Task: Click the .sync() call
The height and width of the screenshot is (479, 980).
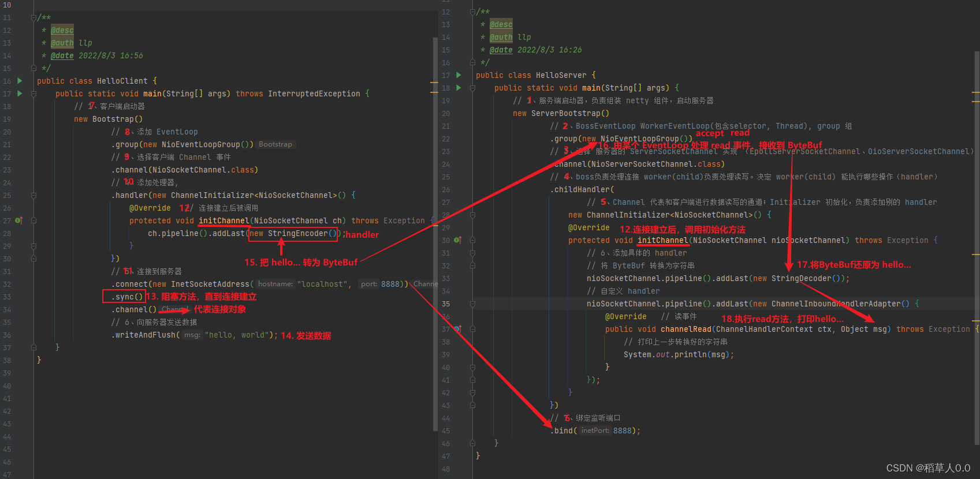Action: pyautogui.click(x=127, y=297)
